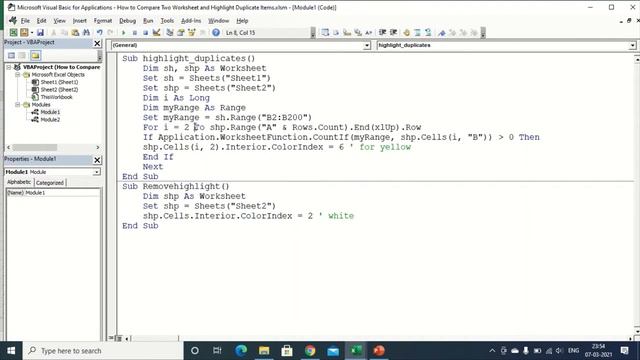Open the Properties Window toolbar icon
Viewport: 640px width, 360px height.
(180, 33)
